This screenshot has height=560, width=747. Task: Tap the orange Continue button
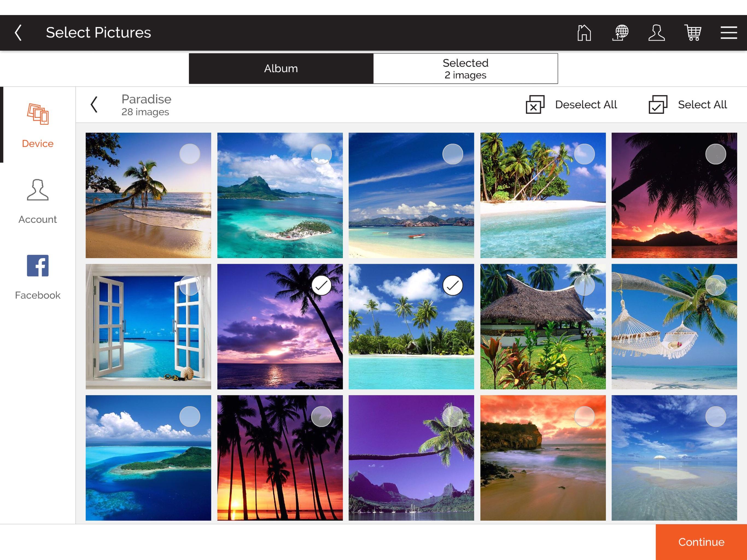(x=701, y=542)
